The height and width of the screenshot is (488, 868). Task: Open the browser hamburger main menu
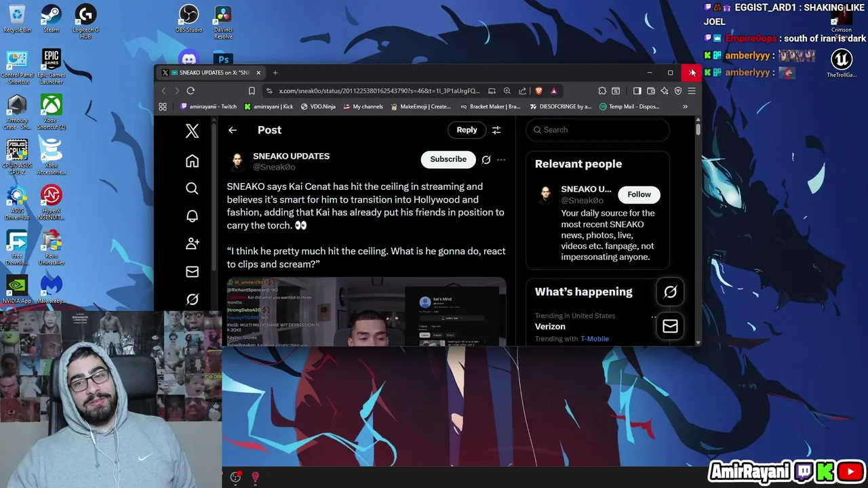pos(692,91)
